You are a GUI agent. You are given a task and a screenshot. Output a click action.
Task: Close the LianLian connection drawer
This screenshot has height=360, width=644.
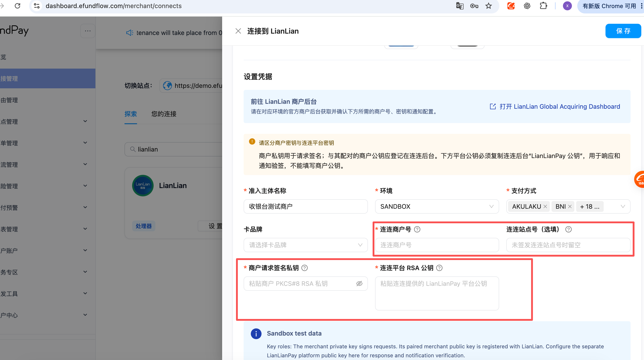pos(238,31)
